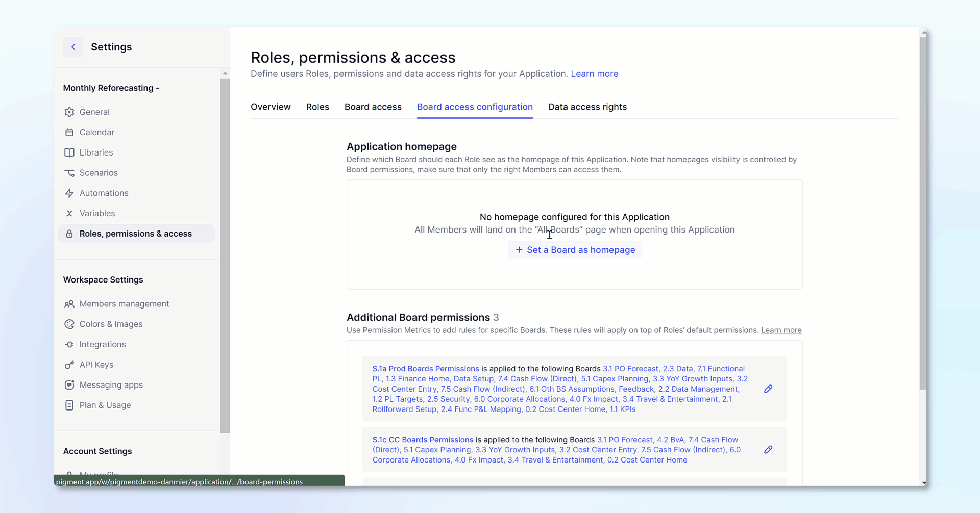Click the Integrations plug icon
980x513 pixels.
[69, 345]
